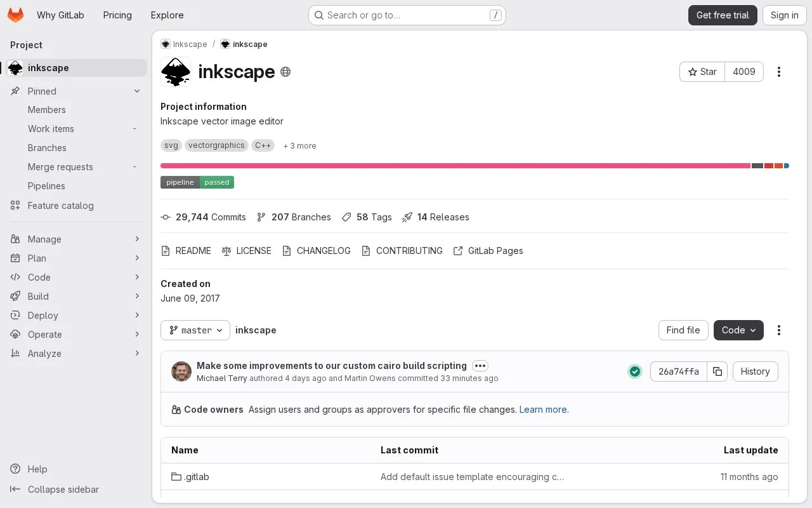This screenshot has height=508, width=812.
Task: Click Get free trial button
Action: 723,15
